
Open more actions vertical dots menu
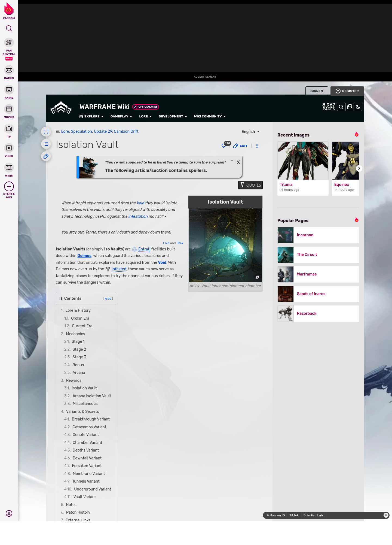[x=257, y=146]
